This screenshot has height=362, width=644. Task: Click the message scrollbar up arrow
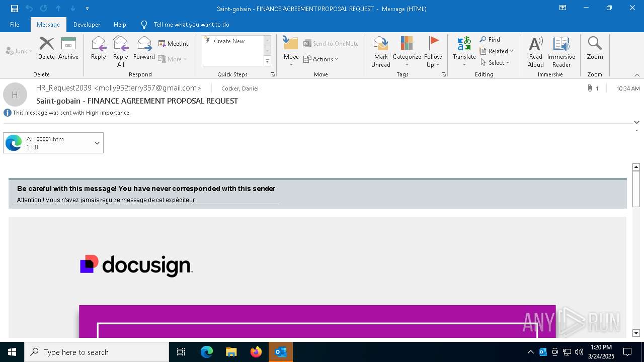pyautogui.click(x=636, y=167)
